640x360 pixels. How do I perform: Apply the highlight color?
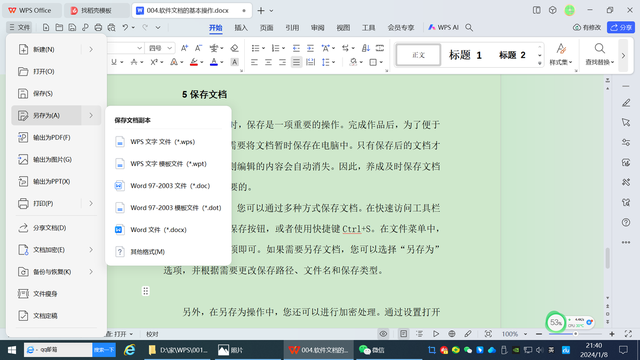coord(194,62)
